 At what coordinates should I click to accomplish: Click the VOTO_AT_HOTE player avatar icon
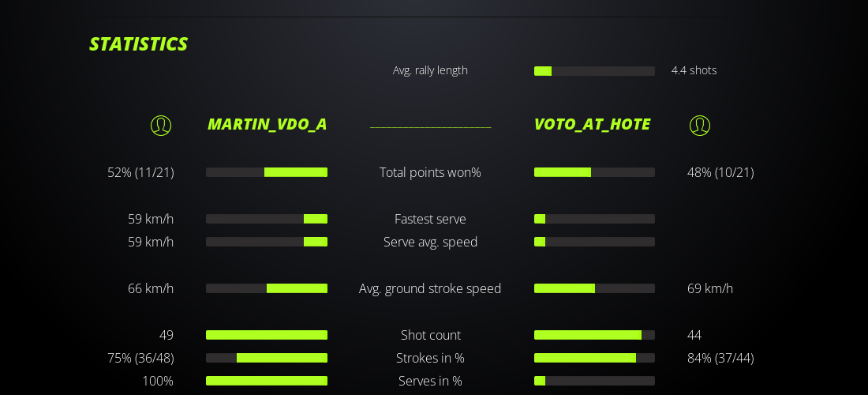coord(700,125)
